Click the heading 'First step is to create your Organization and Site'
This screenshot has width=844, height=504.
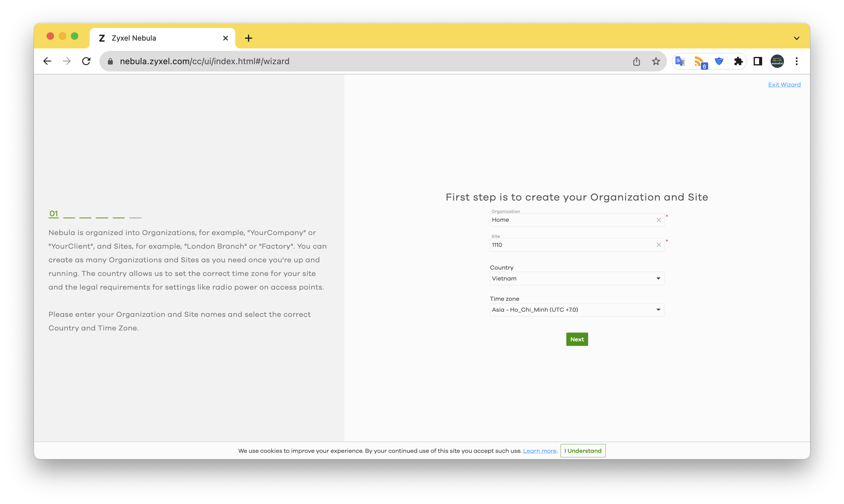tap(577, 197)
